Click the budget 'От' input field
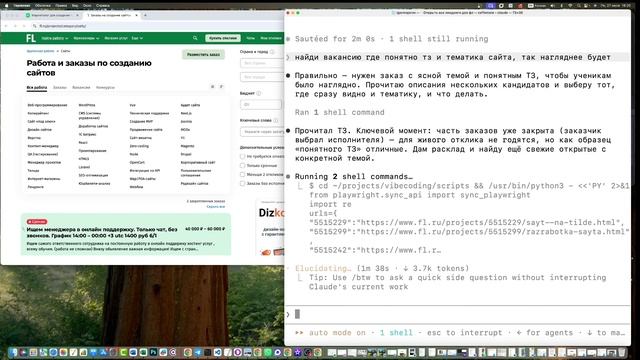 tap(261, 104)
